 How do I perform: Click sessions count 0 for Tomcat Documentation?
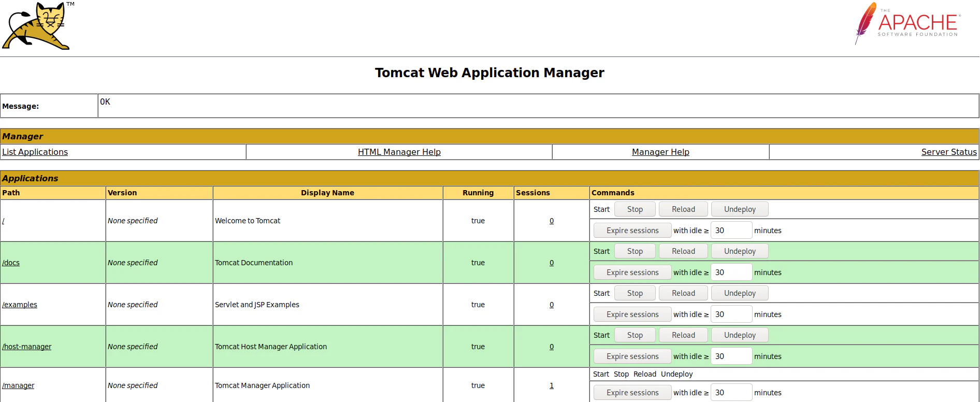[x=552, y=263]
